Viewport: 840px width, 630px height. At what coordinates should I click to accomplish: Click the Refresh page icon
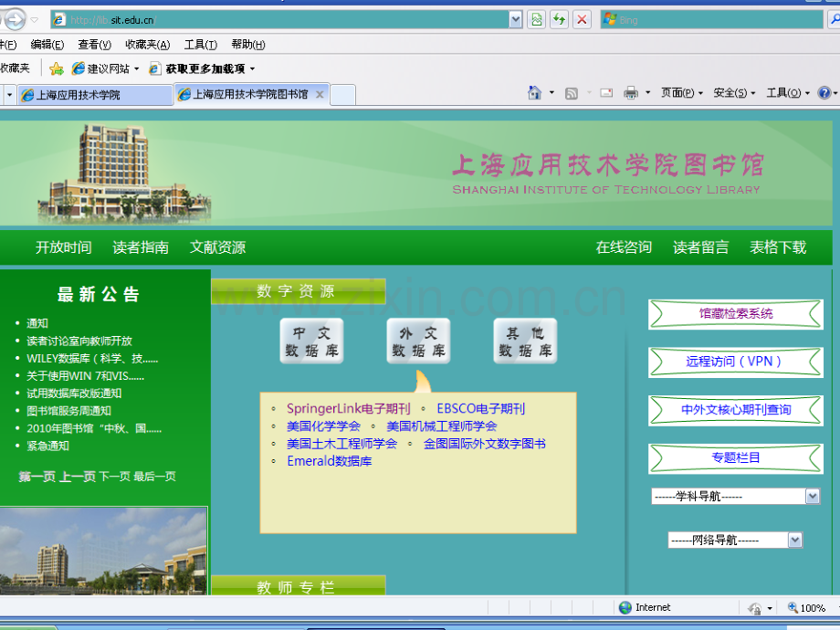pyautogui.click(x=559, y=19)
